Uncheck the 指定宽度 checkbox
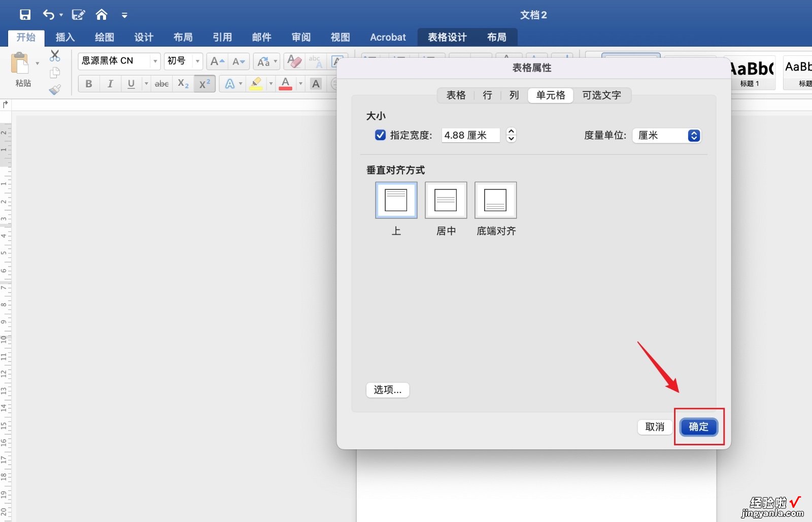 380,135
